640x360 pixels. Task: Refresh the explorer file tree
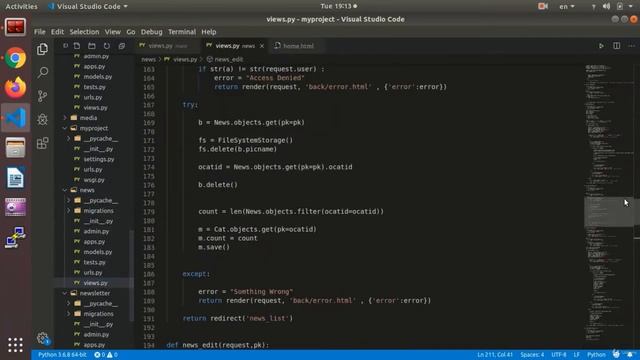click(x=107, y=46)
